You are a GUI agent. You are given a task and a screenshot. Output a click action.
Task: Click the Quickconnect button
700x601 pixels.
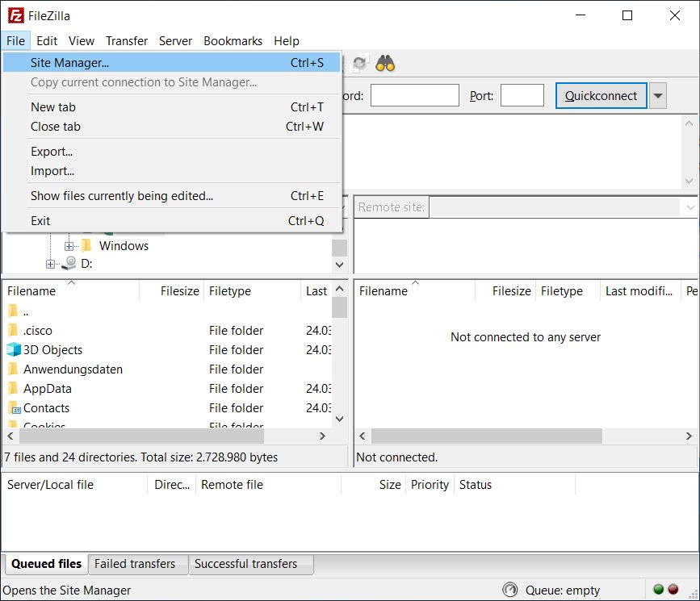pyautogui.click(x=601, y=95)
